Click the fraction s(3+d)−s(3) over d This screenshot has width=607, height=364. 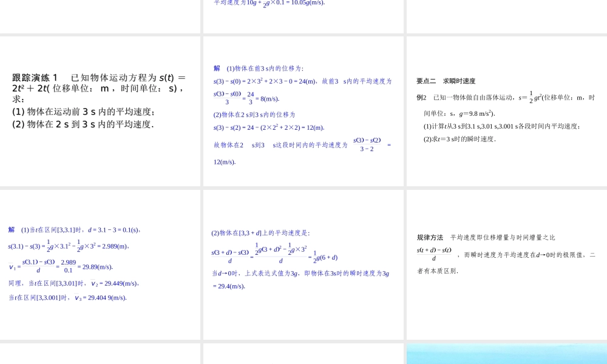[231, 254]
